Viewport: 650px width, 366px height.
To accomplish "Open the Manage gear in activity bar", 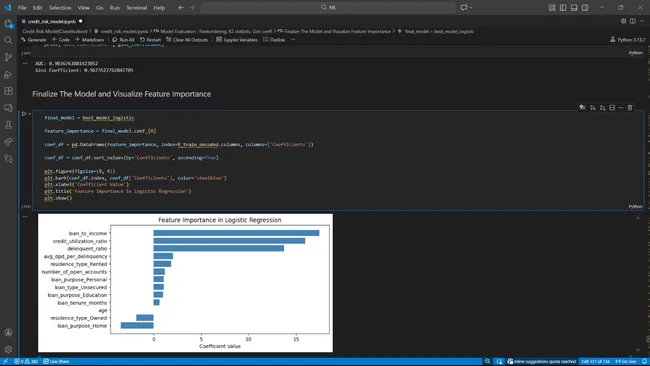I will [8, 349].
